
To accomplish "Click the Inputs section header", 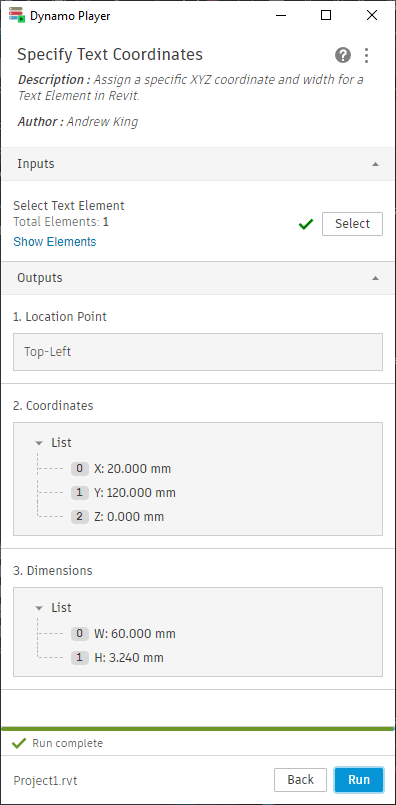I will click(x=198, y=164).
